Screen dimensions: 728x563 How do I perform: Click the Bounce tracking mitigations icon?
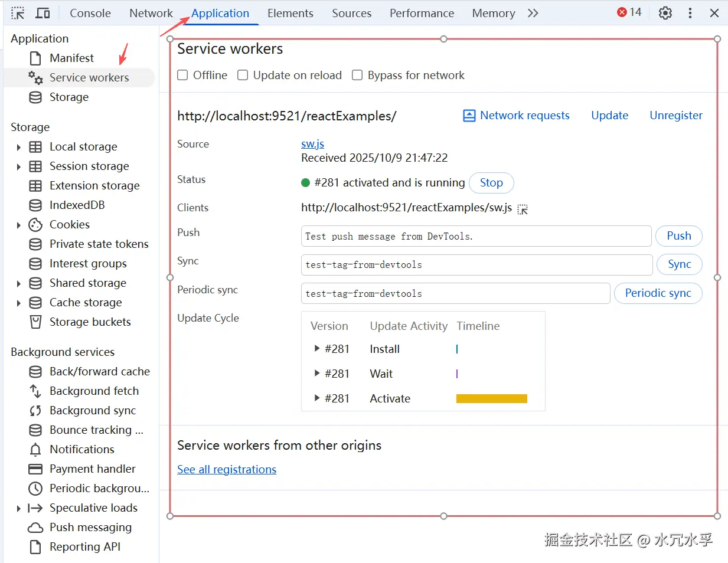click(x=35, y=430)
